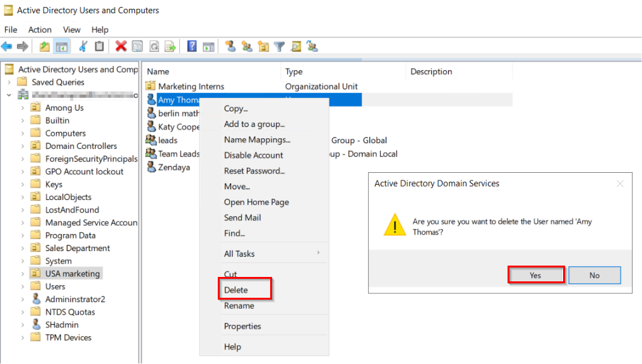The height and width of the screenshot is (364, 642).
Task: Click the Filter funnel toolbar icon
Action: coord(279,46)
